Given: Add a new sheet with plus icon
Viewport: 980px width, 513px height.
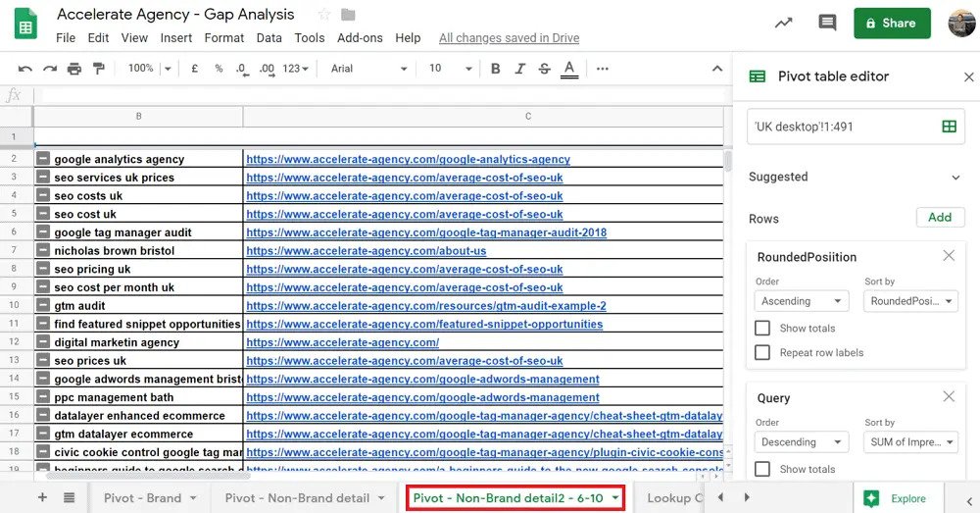Looking at the screenshot, I should click(x=42, y=498).
